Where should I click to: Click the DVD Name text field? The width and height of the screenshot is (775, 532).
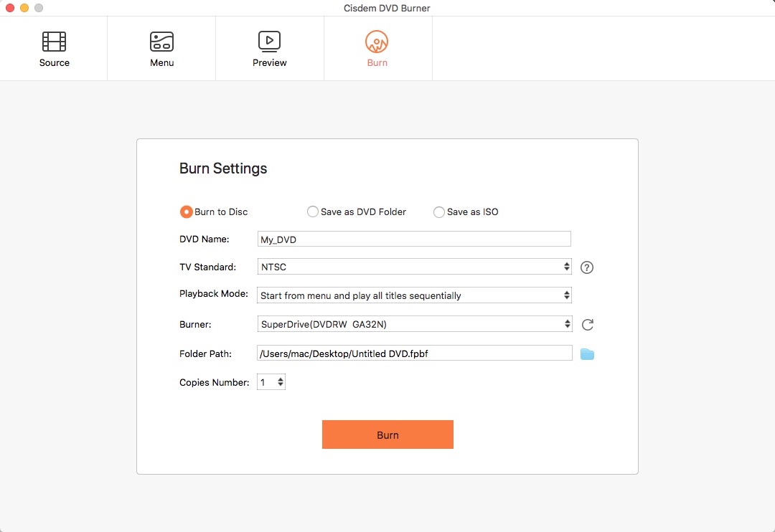click(414, 239)
